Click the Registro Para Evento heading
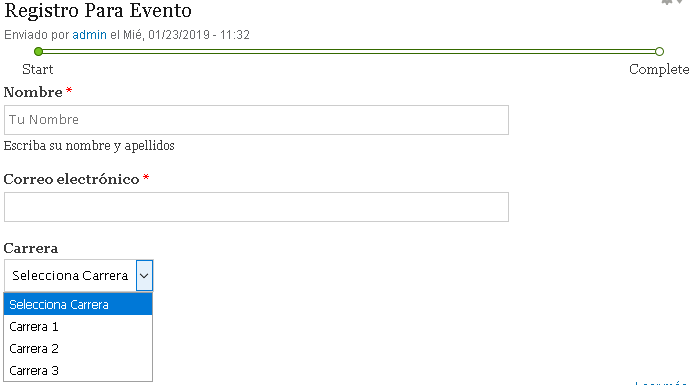 click(x=98, y=11)
